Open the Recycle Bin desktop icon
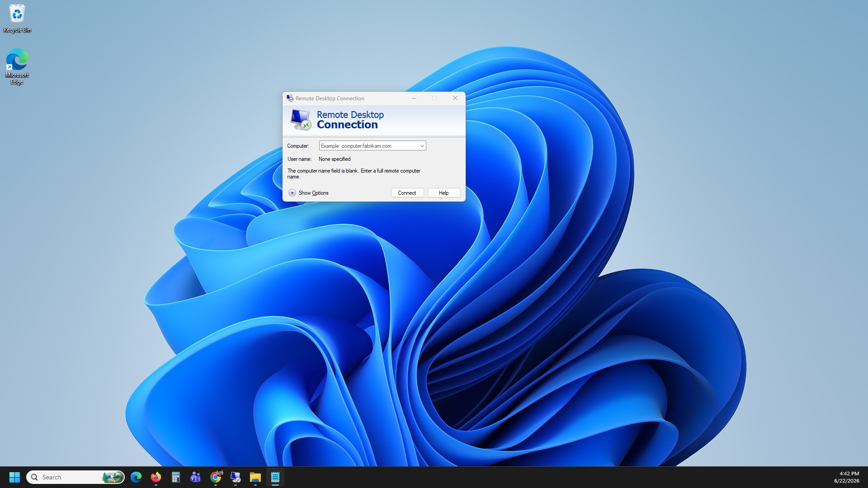The height and width of the screenshot is (488, 868). (x=17, y=19)
